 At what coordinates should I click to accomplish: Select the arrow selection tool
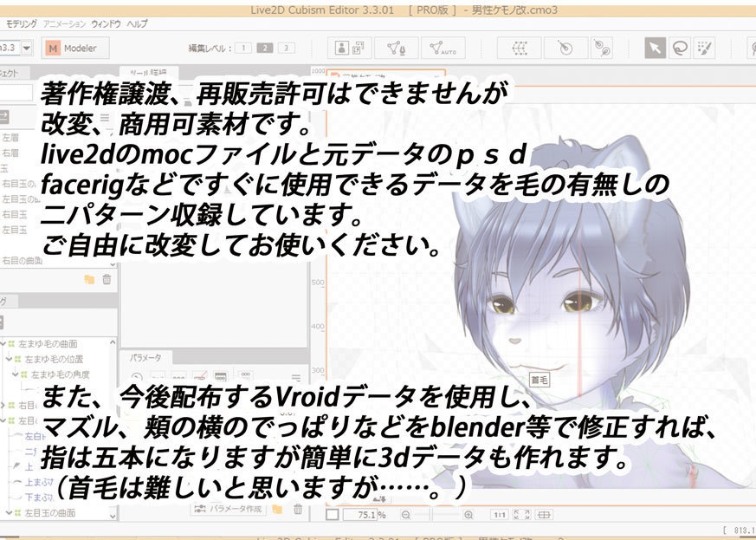pos(655,48)
